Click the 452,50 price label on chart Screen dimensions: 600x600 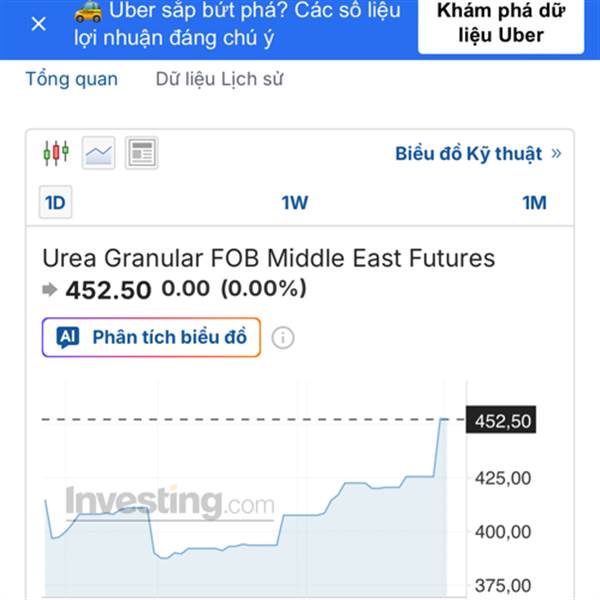pyautogui.click(x=500, y=421)
